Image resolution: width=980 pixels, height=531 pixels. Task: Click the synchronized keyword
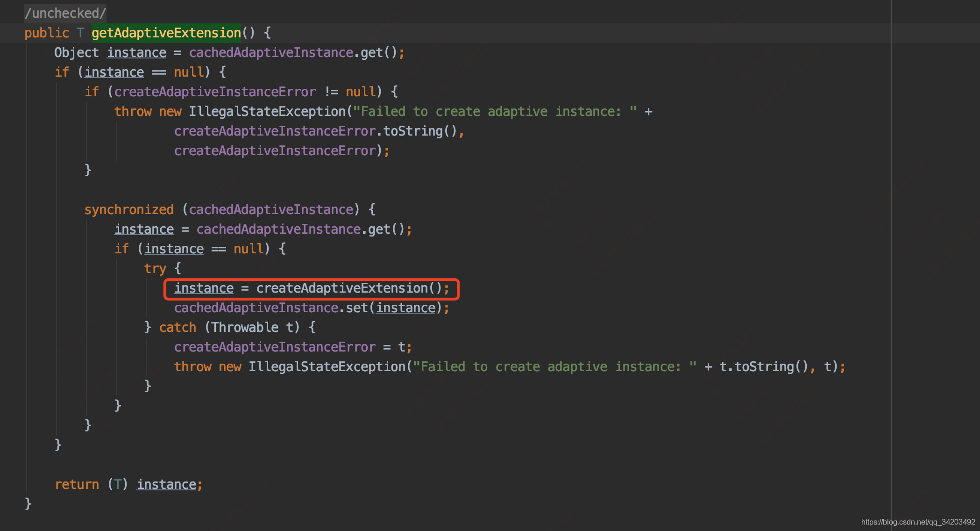pyautogui.click(x=129, y=209)
